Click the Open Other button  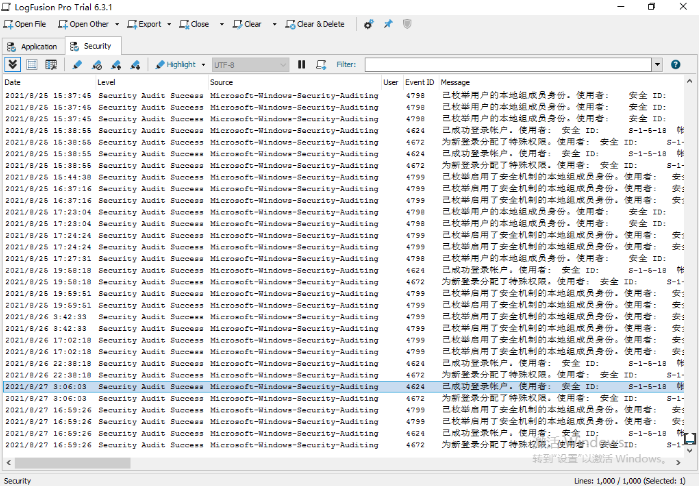[x=83, y=24]
